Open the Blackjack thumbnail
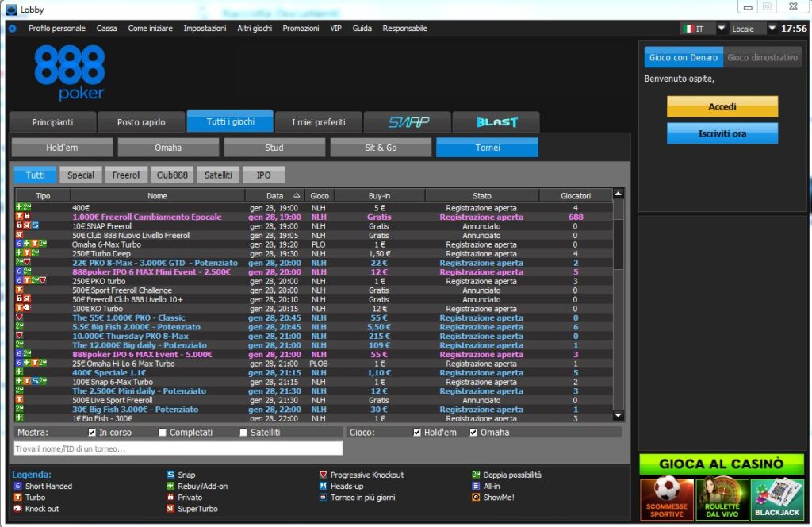Screen dimensions: 812x527 point(777,499)
